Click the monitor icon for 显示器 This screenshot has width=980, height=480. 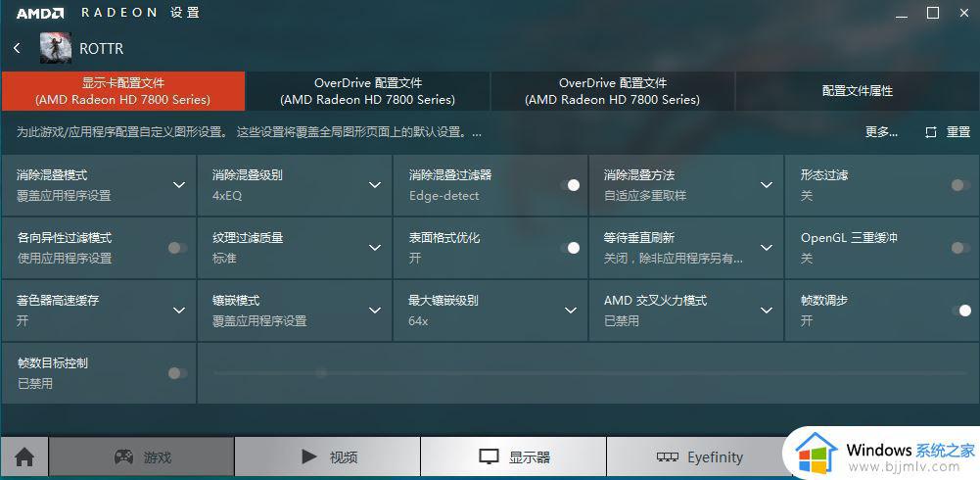(489, 456)
